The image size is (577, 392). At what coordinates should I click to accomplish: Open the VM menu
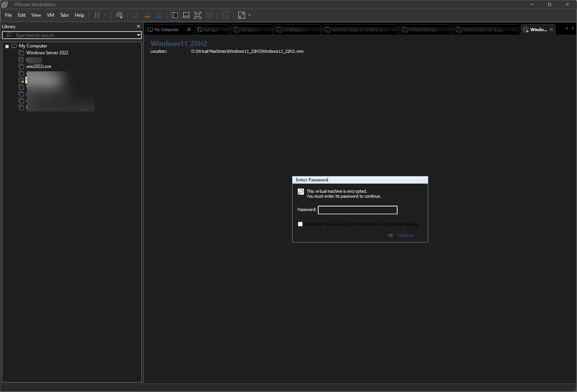[x=50, y=15]
